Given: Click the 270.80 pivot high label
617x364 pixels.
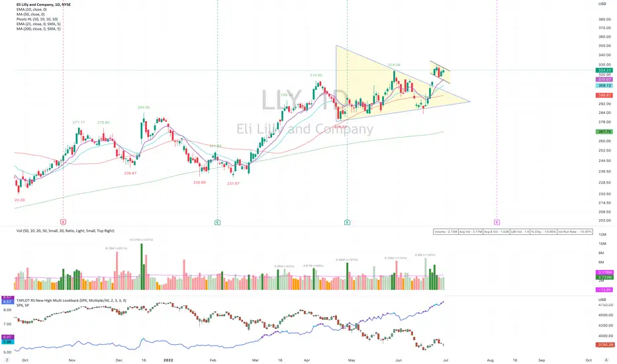Looking at the screenshot, I should point(103,122).
